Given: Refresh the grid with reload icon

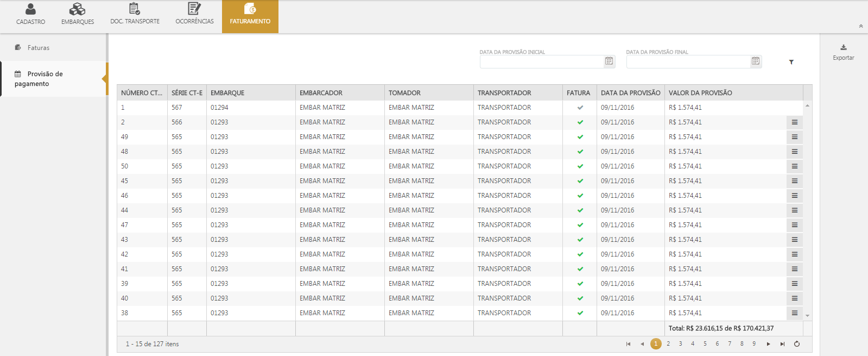Looking at the screenshot, I should [796, 344].
